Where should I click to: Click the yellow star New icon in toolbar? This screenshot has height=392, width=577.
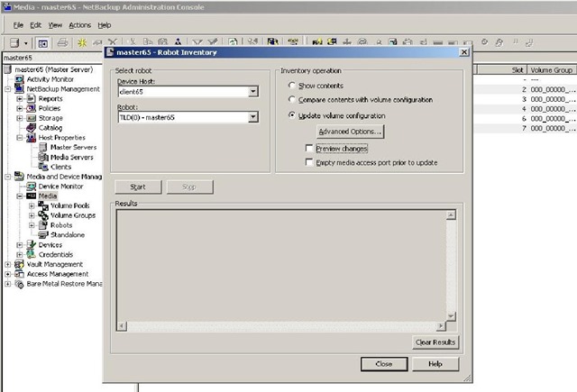(x=82, y=42)
